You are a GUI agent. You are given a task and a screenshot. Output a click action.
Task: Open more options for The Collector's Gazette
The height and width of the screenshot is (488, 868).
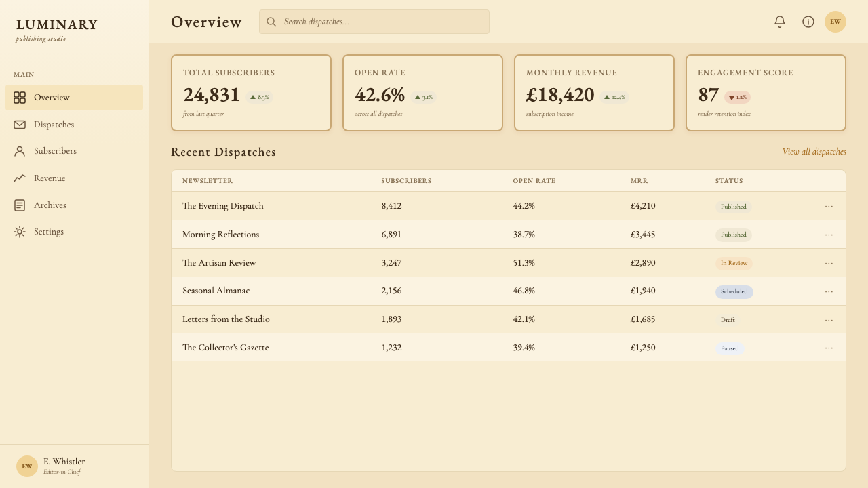tap(829, 348)
